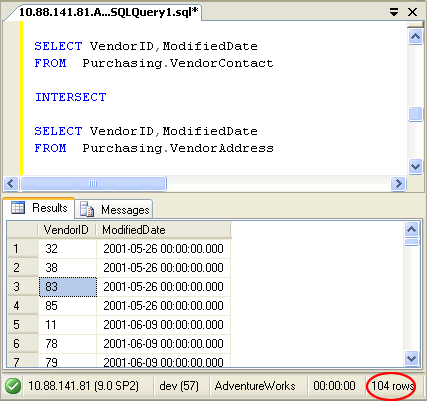Viewport: 427px width, 401px height.
Task: Click the 00:00:00 elapsed time status entry
Action: tap(334, 386)
